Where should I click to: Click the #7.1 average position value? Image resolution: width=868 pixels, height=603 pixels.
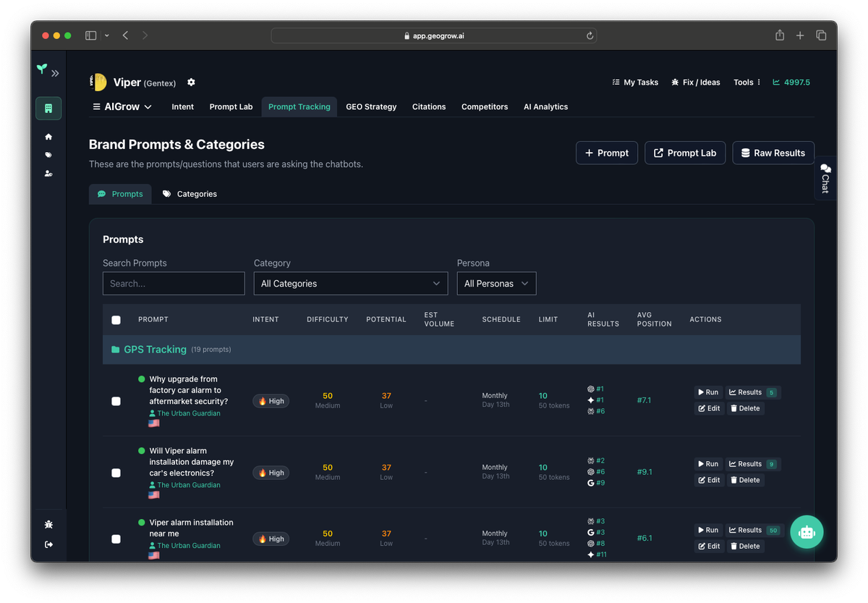[644, 400]
